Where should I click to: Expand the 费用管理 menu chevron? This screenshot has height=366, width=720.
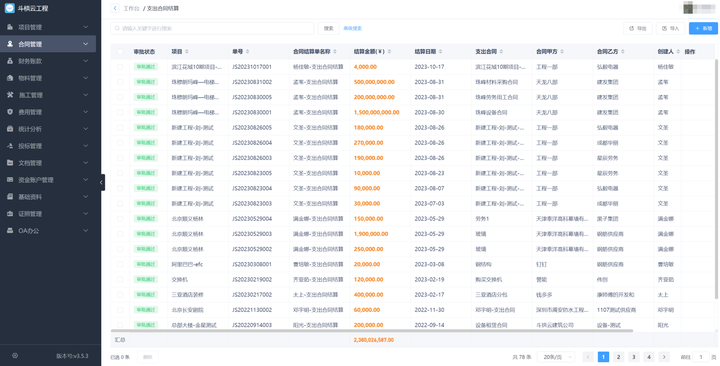coord(85,112)
